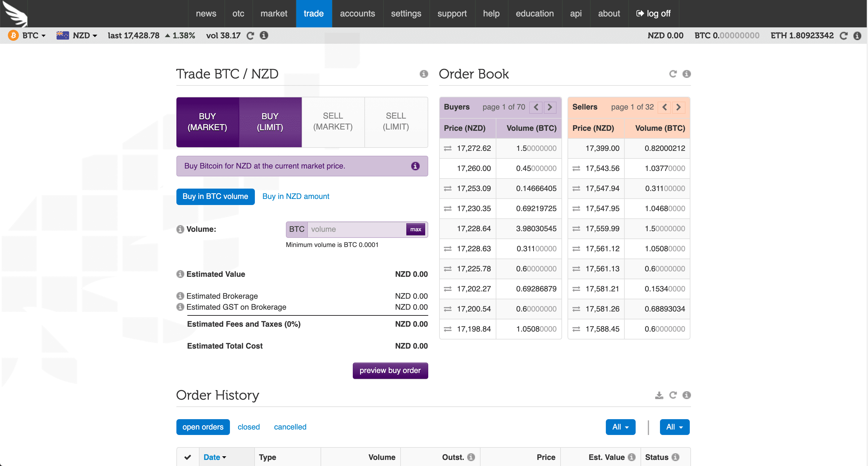Show the closed orders link
Viewport: 868px width, 466px height.
tap(248, 427)
